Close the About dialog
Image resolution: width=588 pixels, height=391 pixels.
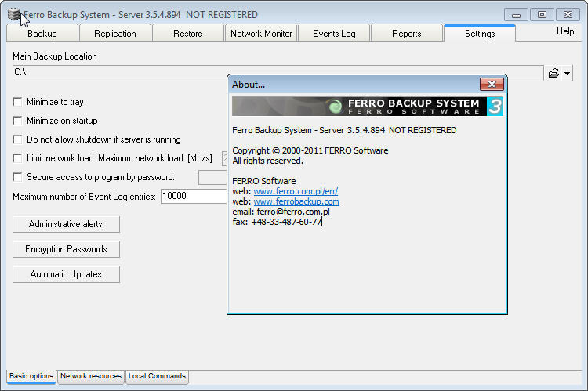click(x=492, y=85)
